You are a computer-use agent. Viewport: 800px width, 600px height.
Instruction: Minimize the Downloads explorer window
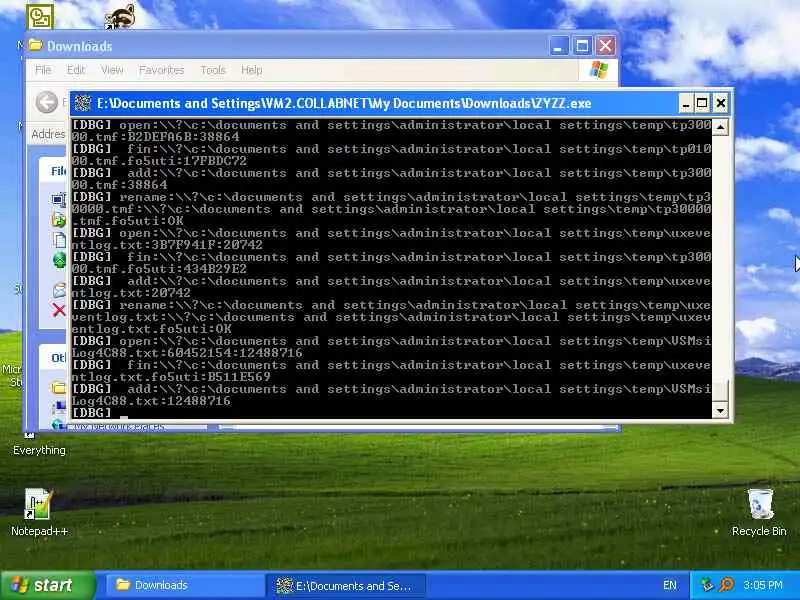point(558,46)
